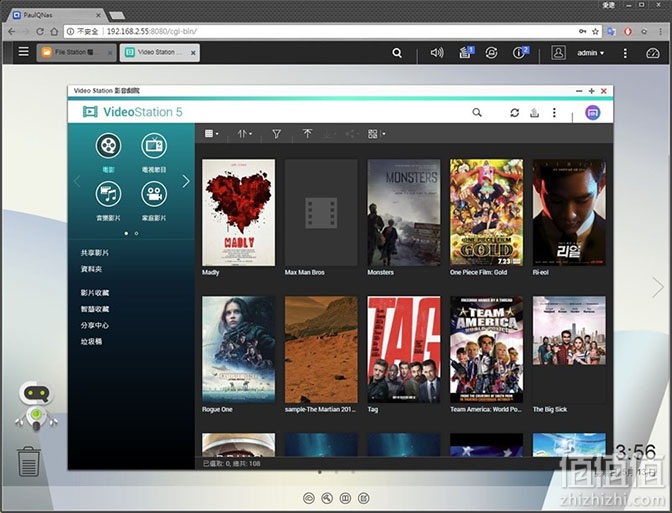Select the Movies film reel category
Screen dimensions: 672x513
coord(108,146)
